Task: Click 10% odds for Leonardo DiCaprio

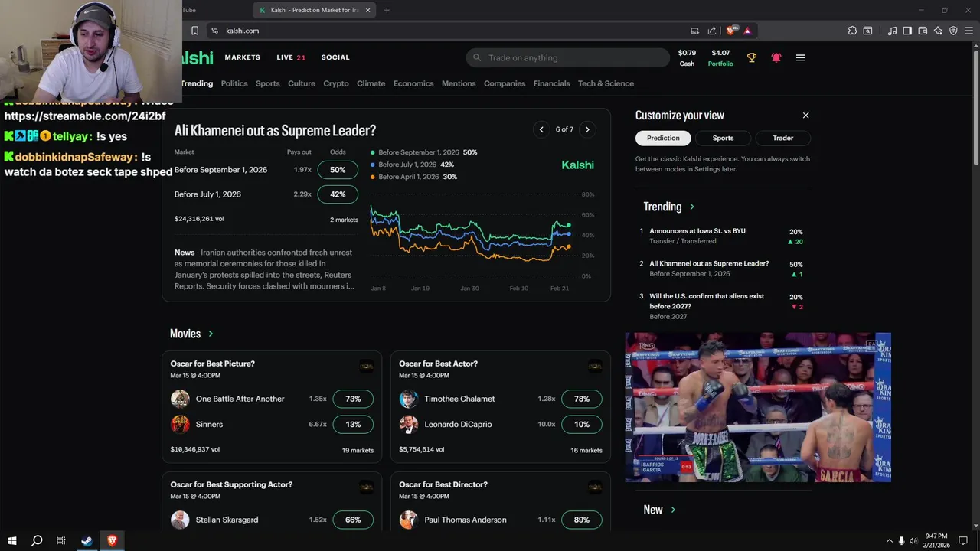Action: tap(582, 424)
